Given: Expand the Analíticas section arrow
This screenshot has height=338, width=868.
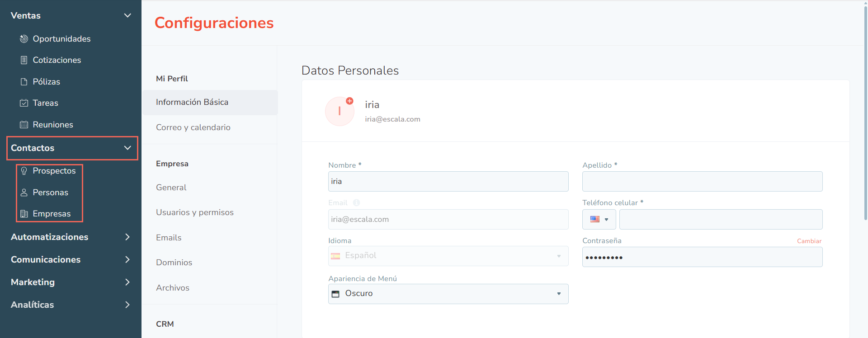Looking at the screenshot, I should point(127,305).
